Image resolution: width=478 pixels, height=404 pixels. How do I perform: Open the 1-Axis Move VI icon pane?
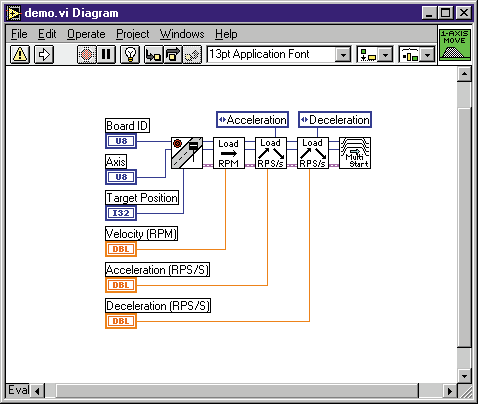(x=455, y=44)
